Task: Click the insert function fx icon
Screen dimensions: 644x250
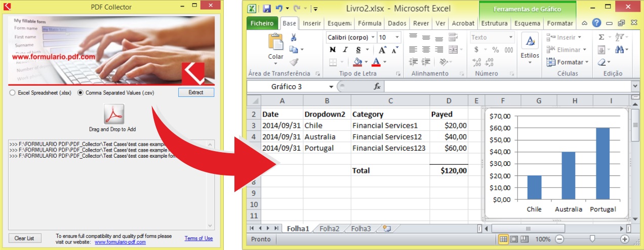Action: (377, 87)
